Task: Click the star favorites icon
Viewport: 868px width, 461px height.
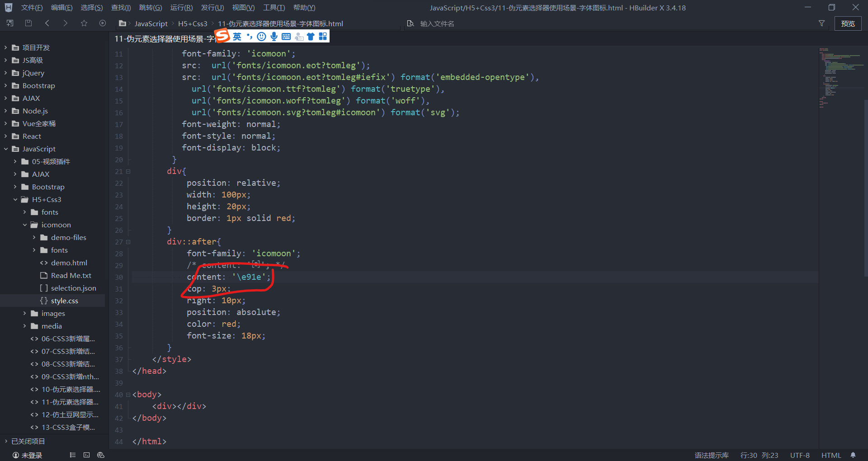Action: pyautogui.click(x=84, y=23)
